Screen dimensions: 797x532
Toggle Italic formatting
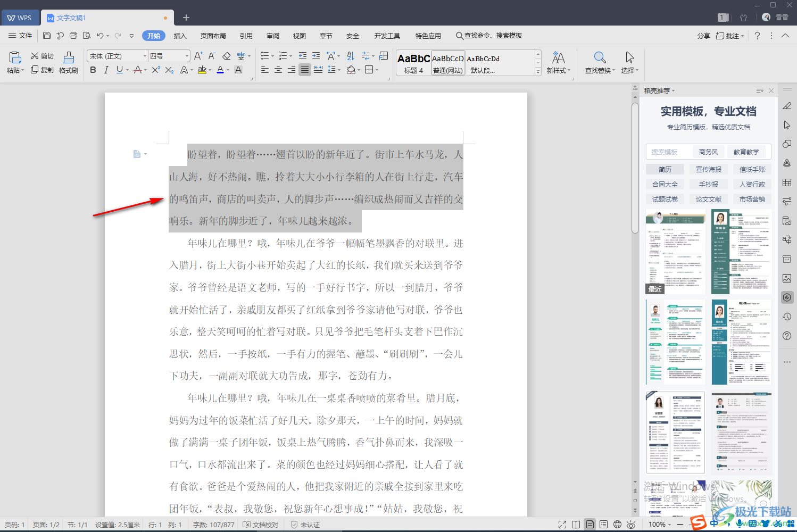tap(106, 70)
